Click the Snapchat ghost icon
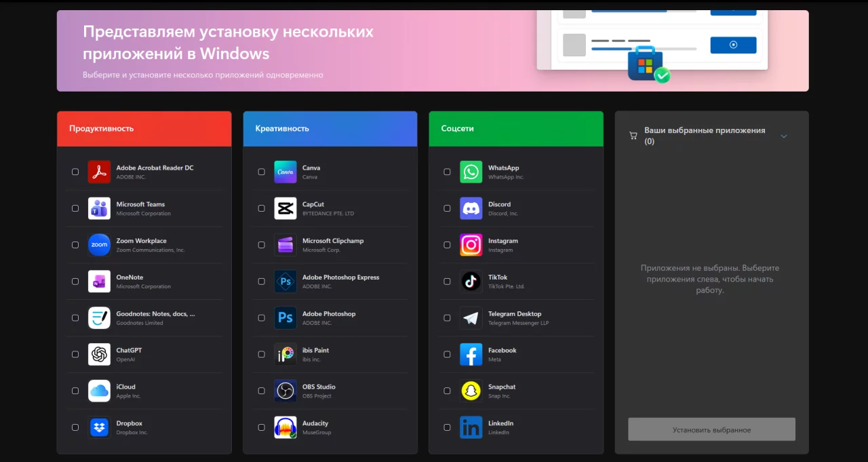868x462 pixels. click(471, 391)
